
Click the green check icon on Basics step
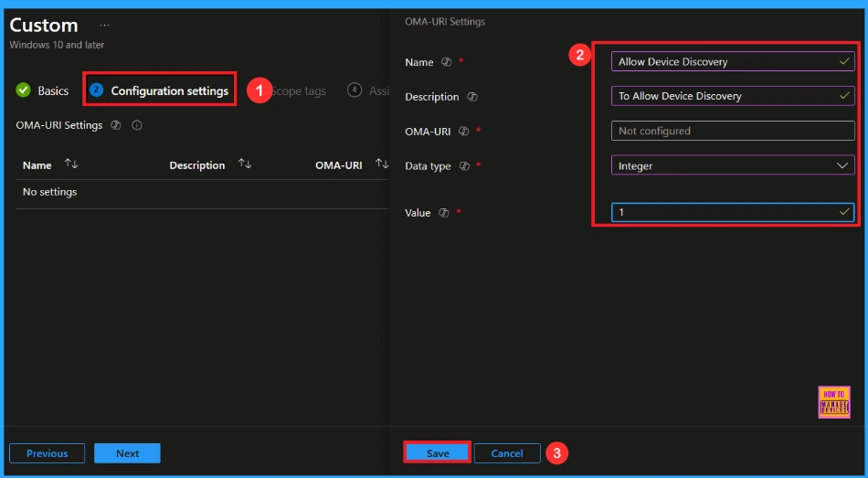pos(23,90)
